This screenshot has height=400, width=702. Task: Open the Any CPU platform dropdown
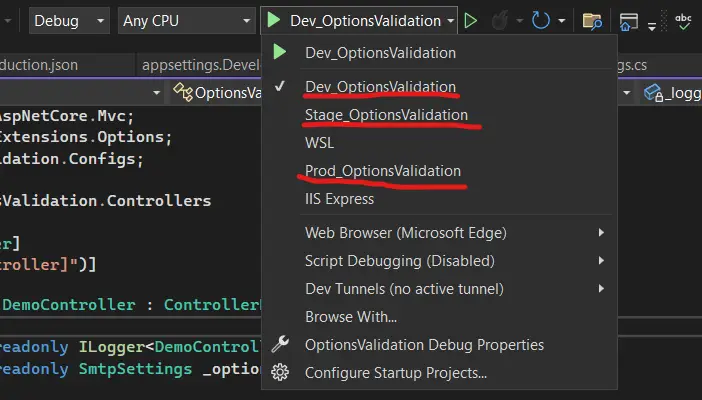[187, 20]
